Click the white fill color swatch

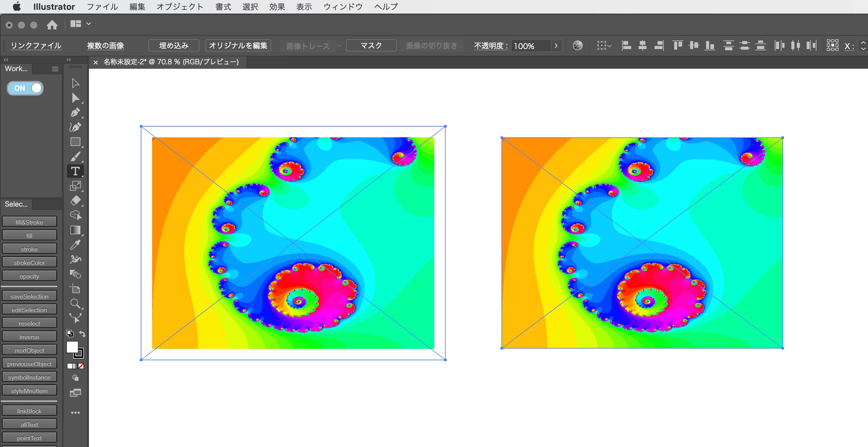72,347
